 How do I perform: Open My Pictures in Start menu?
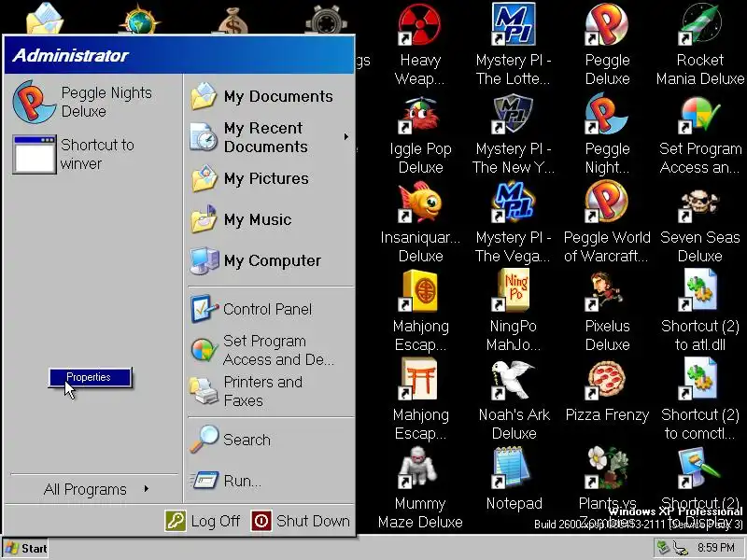coord(270,178)
